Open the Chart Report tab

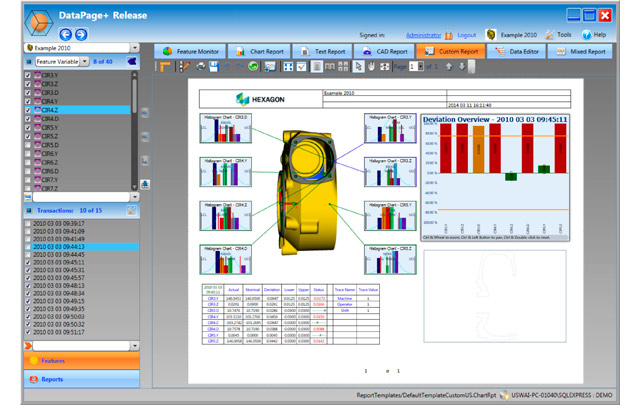259,51
